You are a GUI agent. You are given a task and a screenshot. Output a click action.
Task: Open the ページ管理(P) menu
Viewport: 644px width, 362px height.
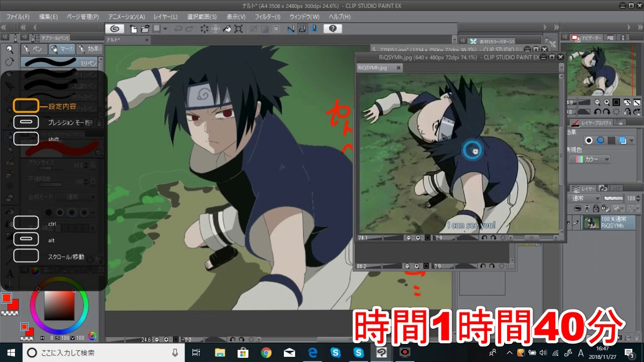(x=83, y=17)
